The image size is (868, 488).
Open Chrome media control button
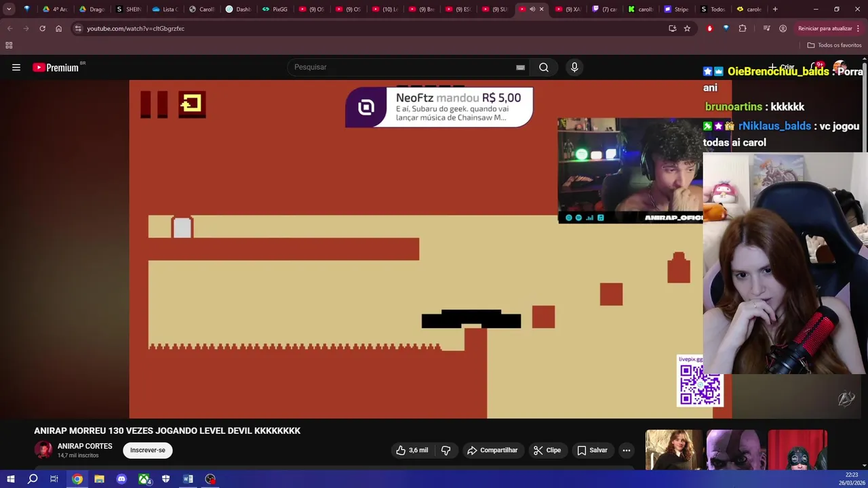[x=766, y=28]
